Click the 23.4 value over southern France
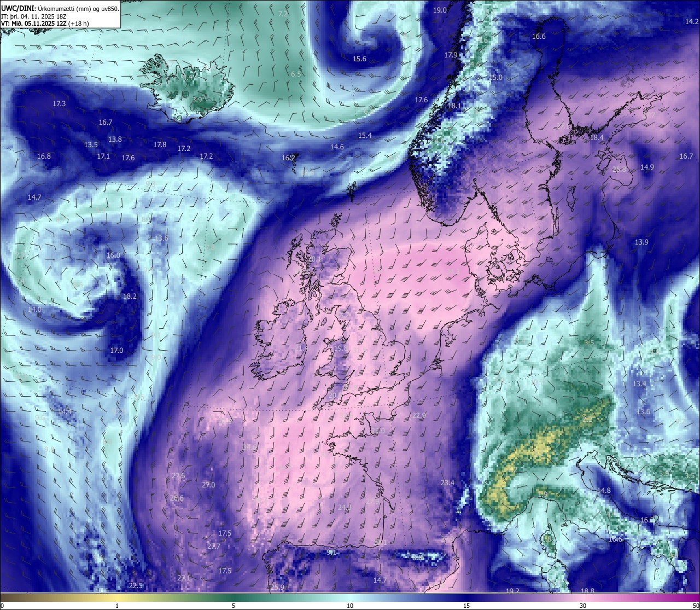Image resolution: width=700 pixels, height=610 pixels. pyautogui.click(x=447, y=483)
